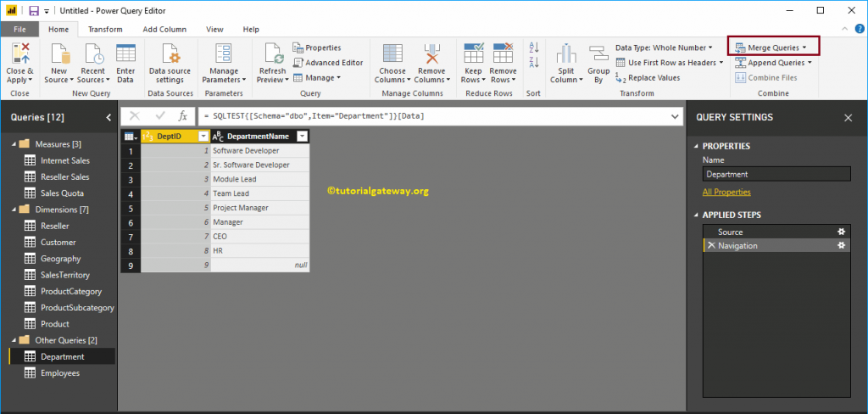This screenshot has width=868, height=414.
Task: Open the File tab
Action: point(19,30)
